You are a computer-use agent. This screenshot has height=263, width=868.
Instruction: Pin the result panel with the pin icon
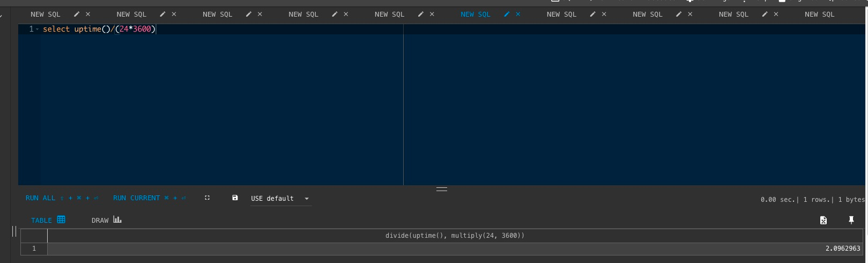(x=851, y=220)
